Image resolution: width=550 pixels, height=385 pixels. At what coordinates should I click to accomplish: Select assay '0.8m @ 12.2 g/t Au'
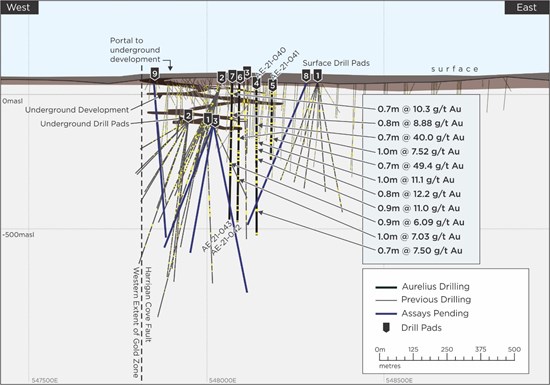(x=419, y=194)
